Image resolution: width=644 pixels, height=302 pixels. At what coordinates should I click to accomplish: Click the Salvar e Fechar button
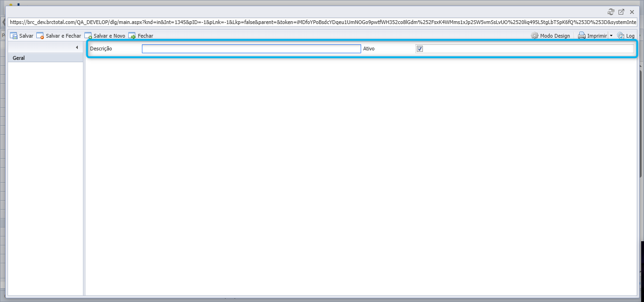pyautogui.click(x=59, y=36)
